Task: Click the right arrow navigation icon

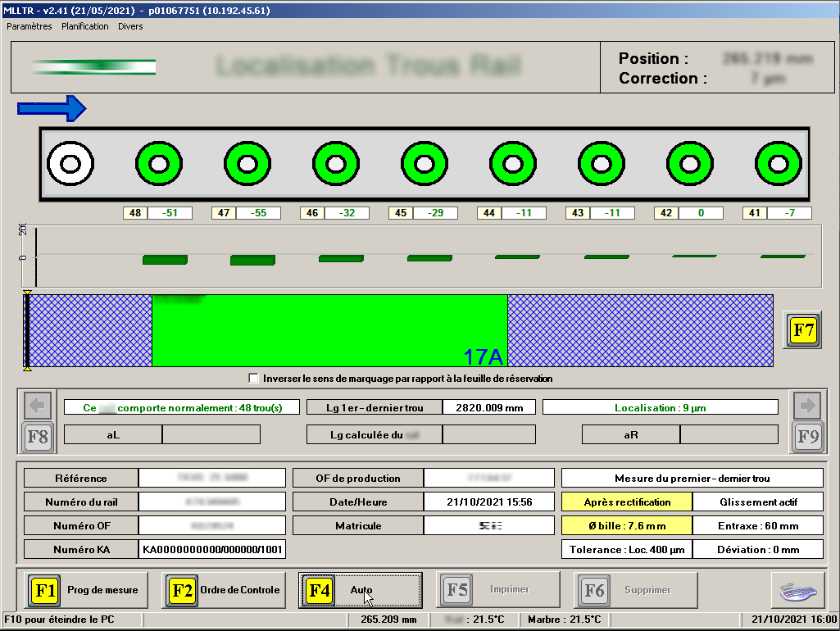Action: [x=807, y=405]
